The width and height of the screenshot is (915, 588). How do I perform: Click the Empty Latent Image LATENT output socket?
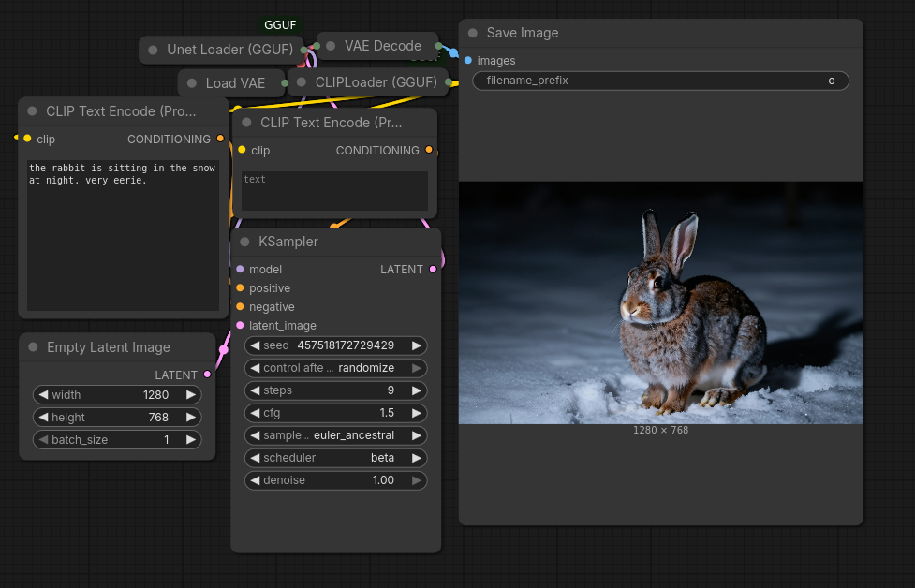(207, 375)
